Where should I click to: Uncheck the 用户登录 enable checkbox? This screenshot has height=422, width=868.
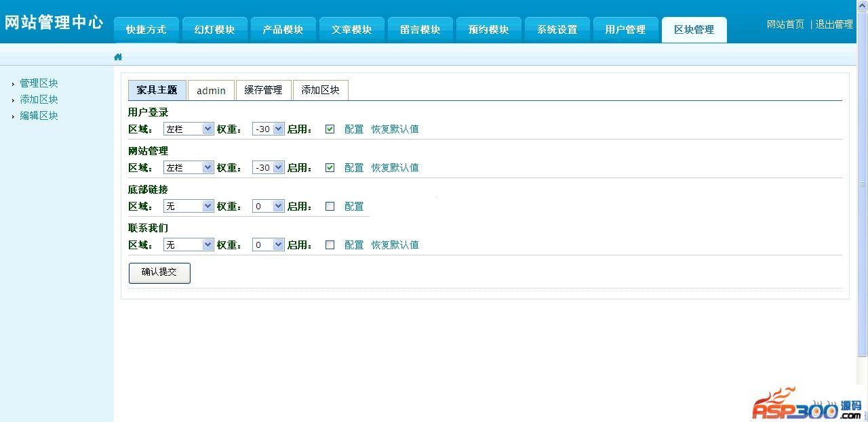tap(330, 129)
